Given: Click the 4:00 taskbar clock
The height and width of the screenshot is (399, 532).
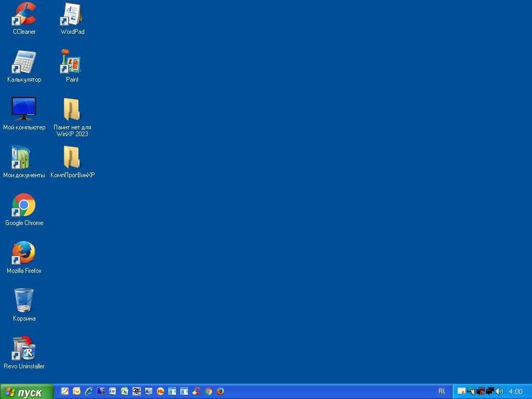Looking at the screenshot, I should pyautogui.click(x=516, y=392).
